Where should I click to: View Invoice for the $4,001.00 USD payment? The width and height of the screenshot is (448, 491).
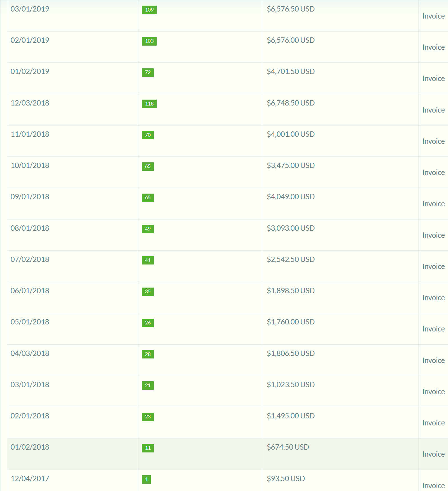click(433, 141)
